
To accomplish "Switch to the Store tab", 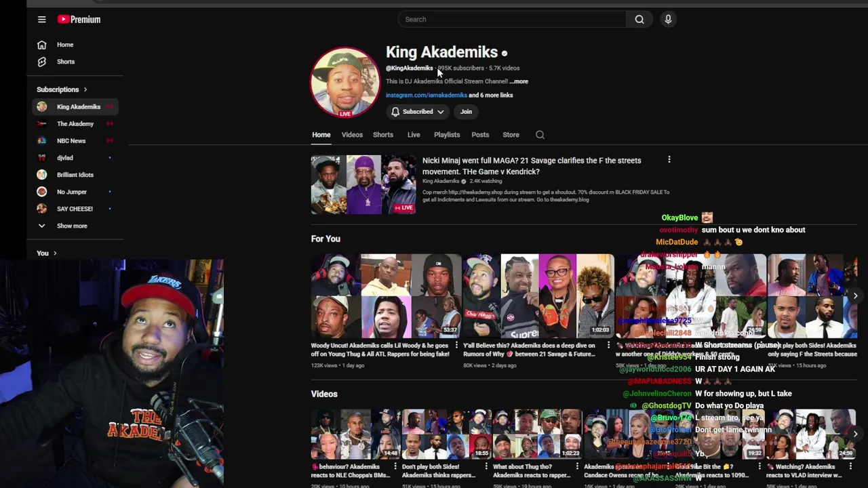I will pyautogui.click(x=511, y=135).
